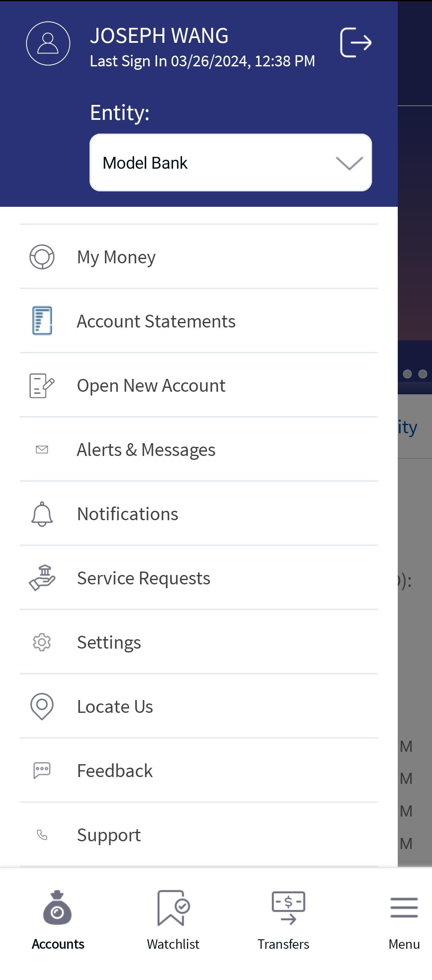The width and height of the screenshot is (432, 980).
Task: Choose the Support menu entry
Action: (x=199, y=835)
